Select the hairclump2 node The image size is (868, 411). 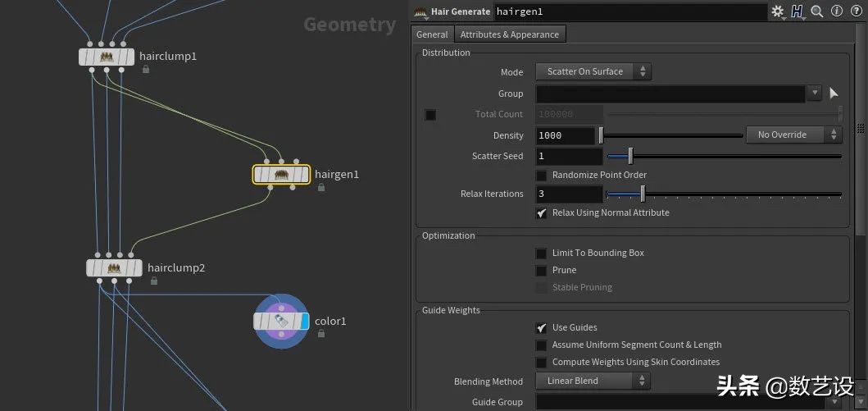coord(114,267)
